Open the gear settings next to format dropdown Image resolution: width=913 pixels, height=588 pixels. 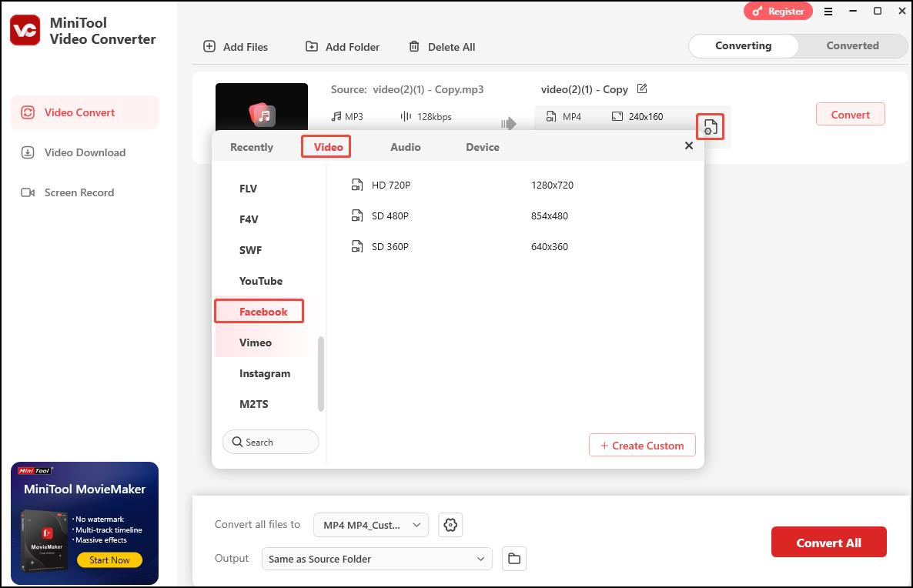tap(450, 525)
